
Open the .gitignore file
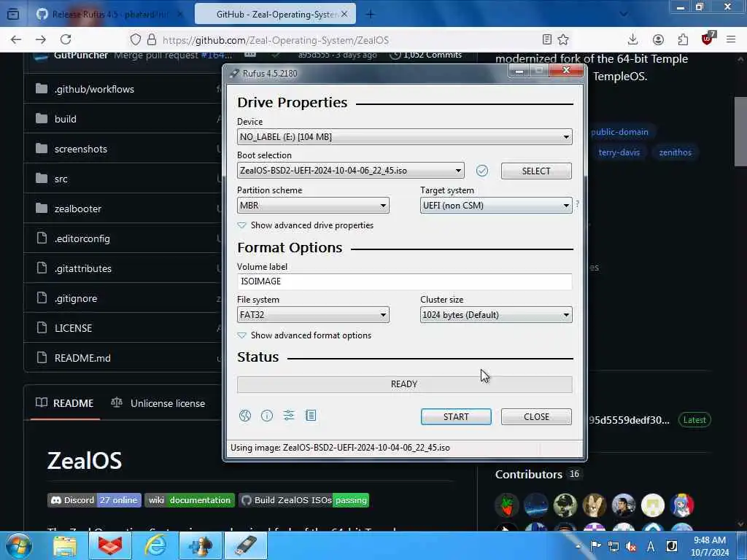point(76,298)
